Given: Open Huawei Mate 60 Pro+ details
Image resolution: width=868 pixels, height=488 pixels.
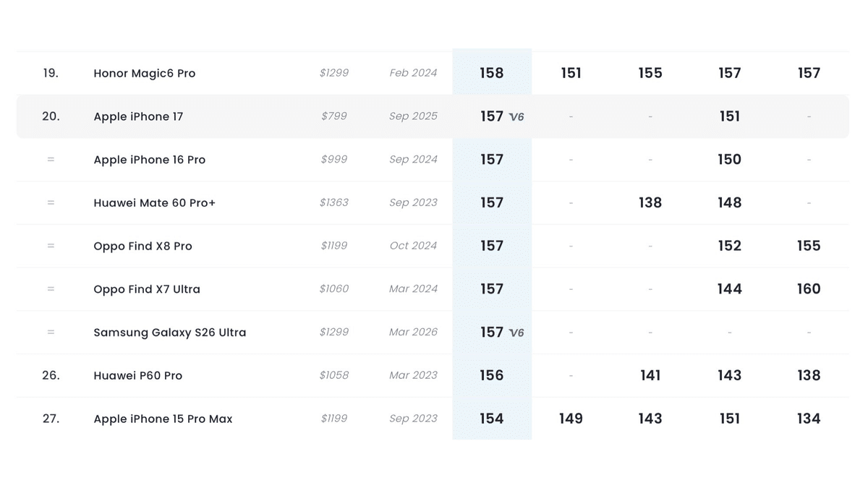Looking at the screenshot, I should coord(155,203).
